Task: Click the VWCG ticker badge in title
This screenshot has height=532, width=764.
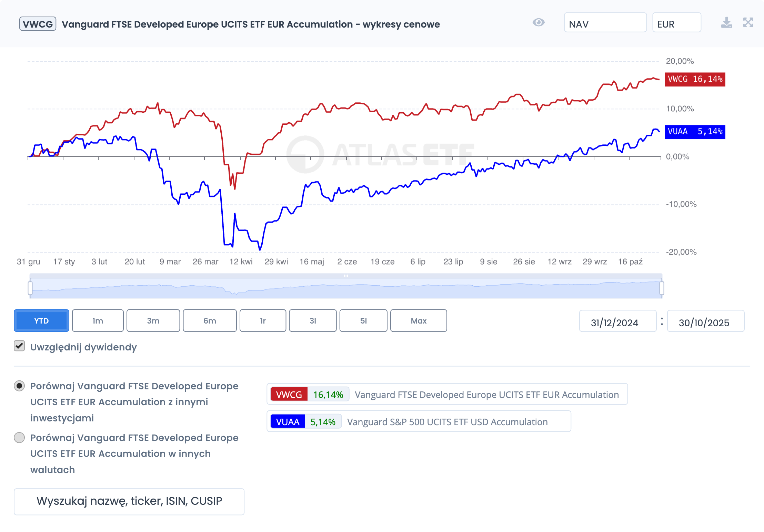Action: click(x=38, y=24)
